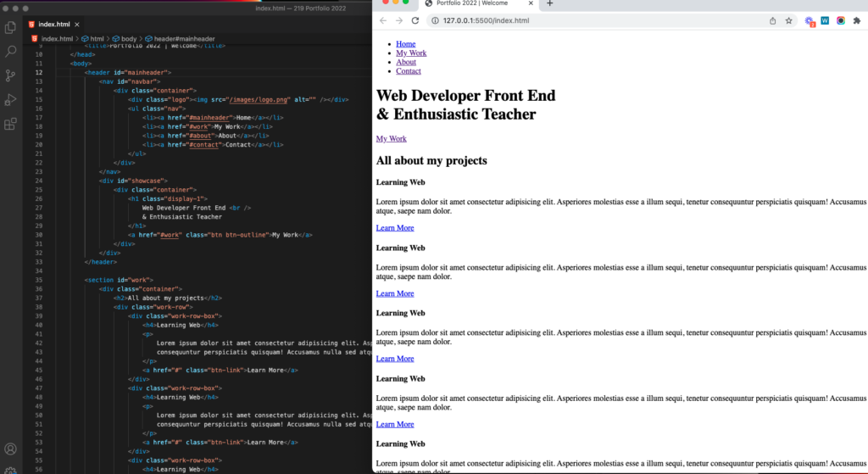Close the index.html editor tab
The height and width of the screenshot is (474, 868).
[77, 25]
